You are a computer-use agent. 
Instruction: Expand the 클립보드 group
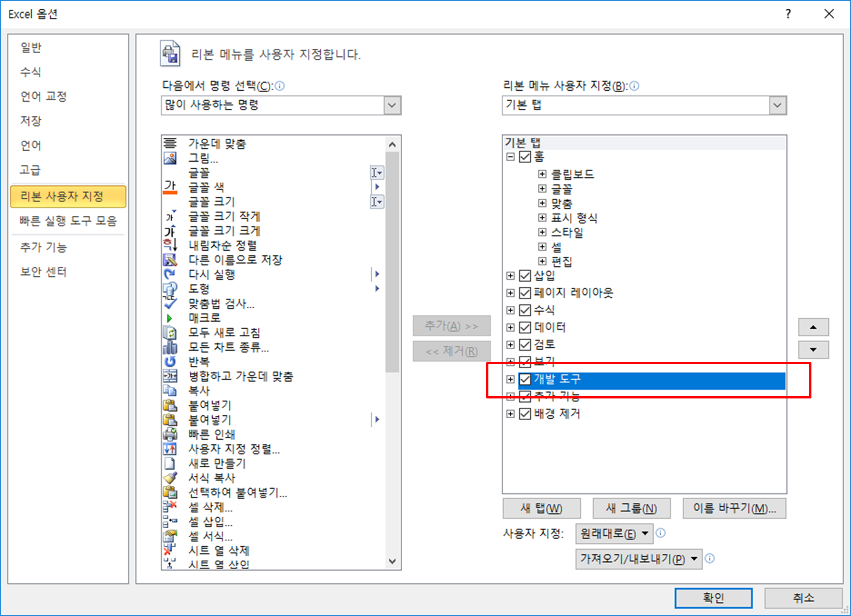542,174
